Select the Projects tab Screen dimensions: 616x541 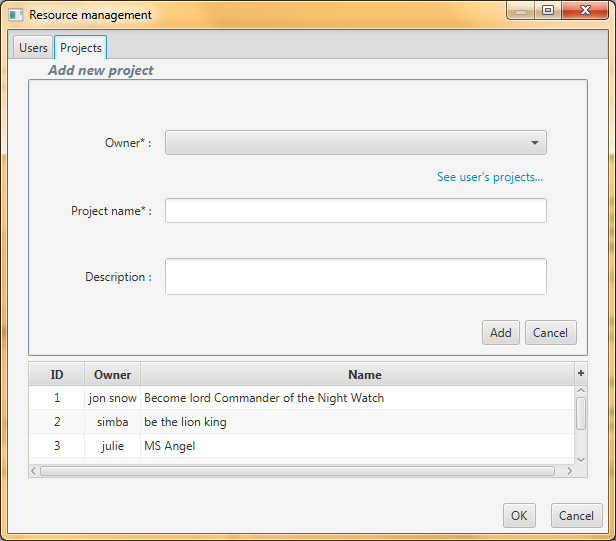(81, 48)
